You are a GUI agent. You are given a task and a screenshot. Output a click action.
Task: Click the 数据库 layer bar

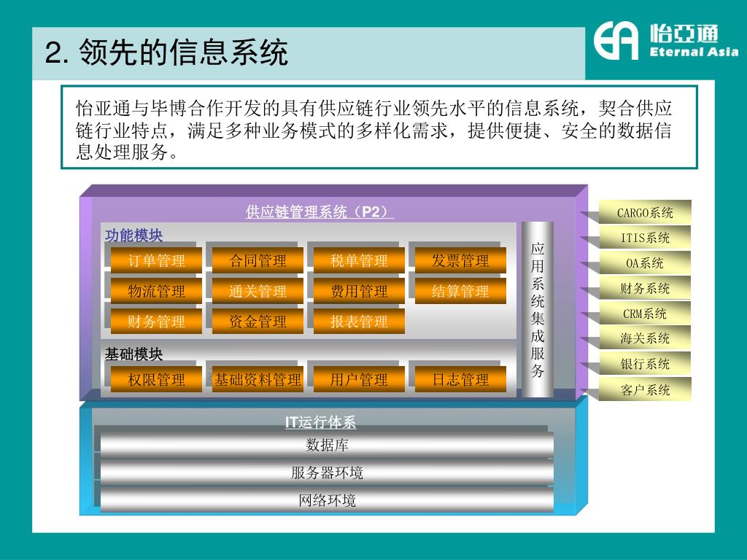pyautogui.click(x=327, y=445)
